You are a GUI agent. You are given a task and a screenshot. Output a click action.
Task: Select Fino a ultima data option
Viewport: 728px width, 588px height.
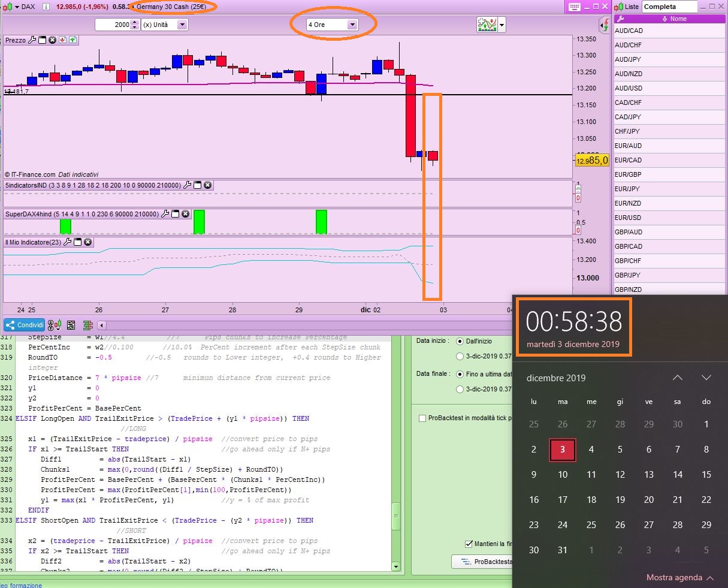tap(460, 374)
